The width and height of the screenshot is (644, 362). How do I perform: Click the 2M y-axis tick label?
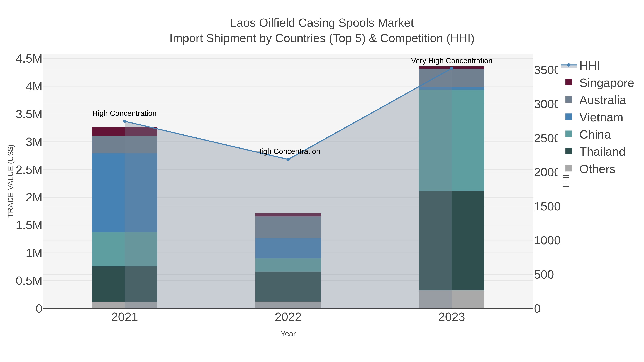coord(34,198)
